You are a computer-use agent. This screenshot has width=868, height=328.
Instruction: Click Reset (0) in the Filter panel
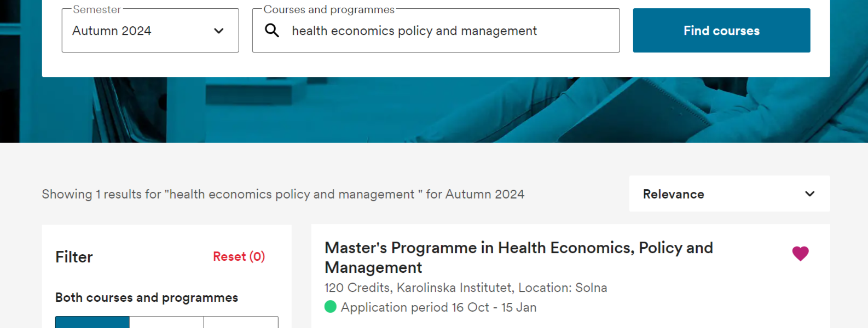click(x=239, y=256)
